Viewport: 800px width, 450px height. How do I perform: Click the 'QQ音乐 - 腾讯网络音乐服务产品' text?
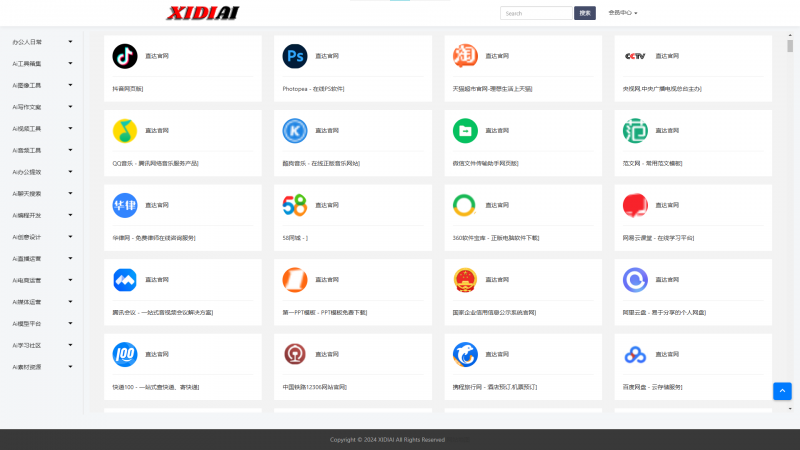[x=156, y=163]
